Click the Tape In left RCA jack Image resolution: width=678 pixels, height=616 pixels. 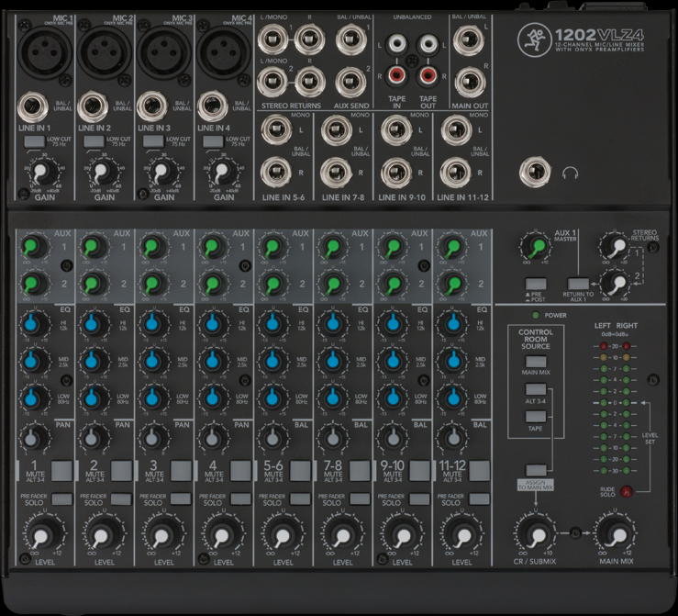[x=399, y=42]
